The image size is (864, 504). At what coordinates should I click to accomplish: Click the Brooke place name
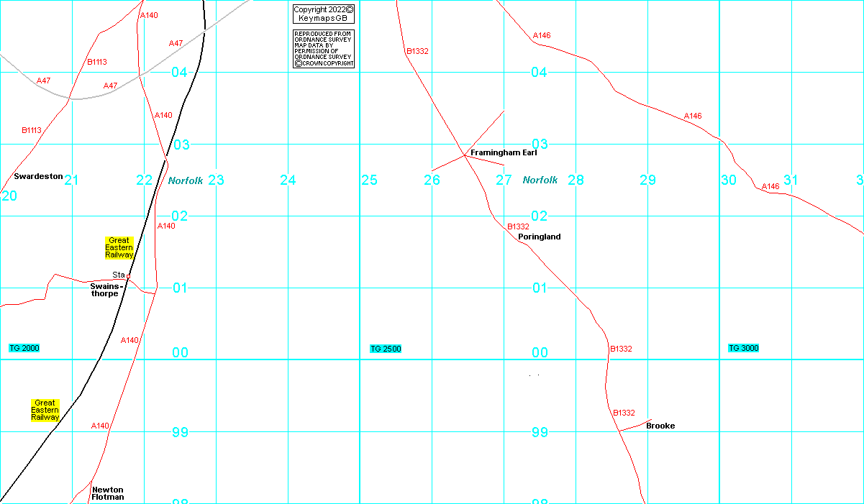pos(660,426)
